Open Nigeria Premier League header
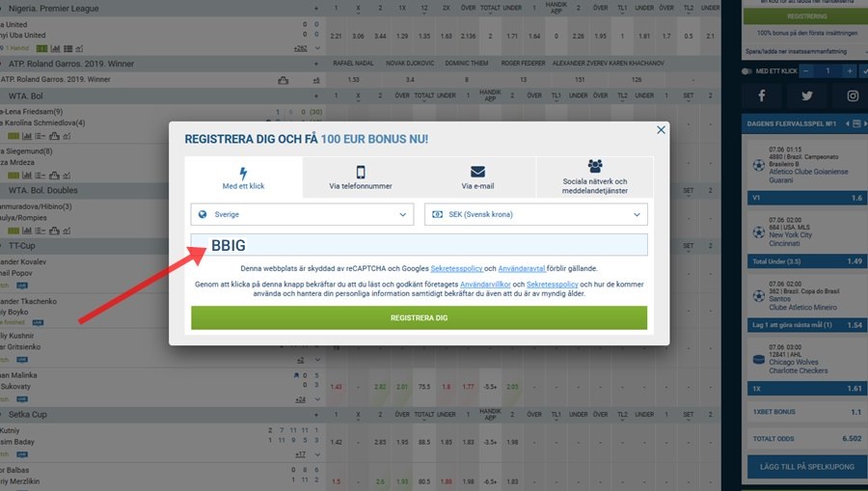This screenshot has width=868, height=491. click(54, 9)
